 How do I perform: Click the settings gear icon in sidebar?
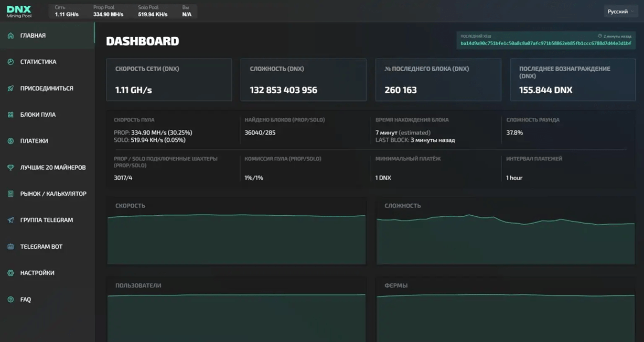10,273
